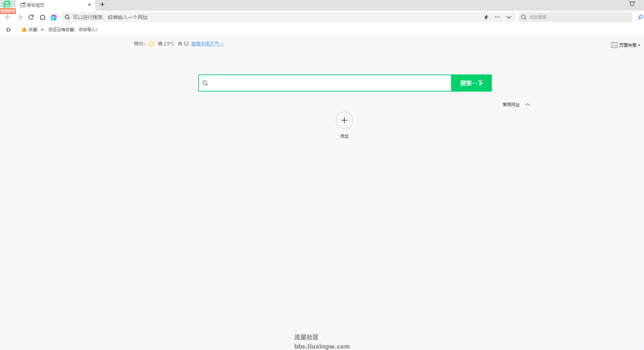Viewport: 644px width, 350px height.
Task: Click the 360 browser logo icon
Action: pyautogui.click(x=7, y=4)
